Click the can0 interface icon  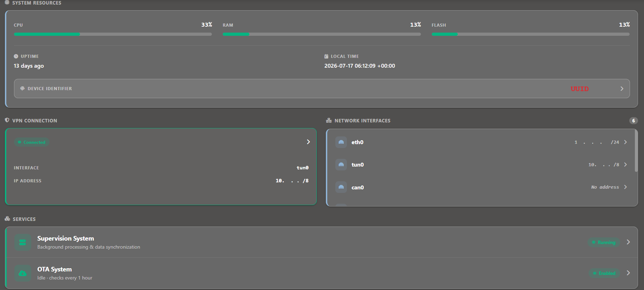341,187
